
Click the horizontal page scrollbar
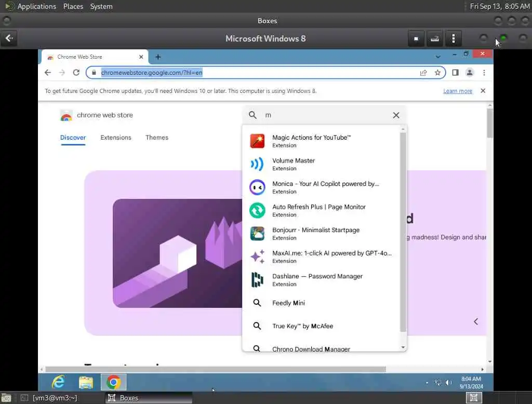[216, 369]
